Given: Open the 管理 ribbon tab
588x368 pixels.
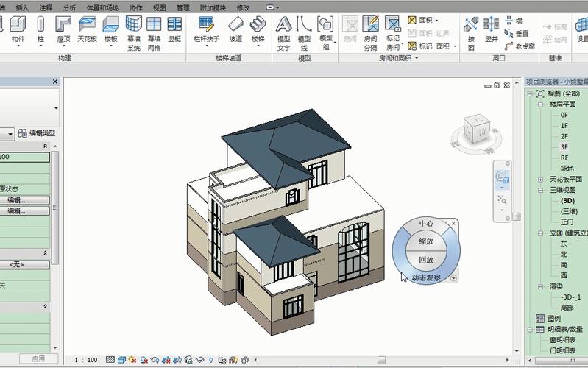Looking at the screenshot, I should pos(183,7).
